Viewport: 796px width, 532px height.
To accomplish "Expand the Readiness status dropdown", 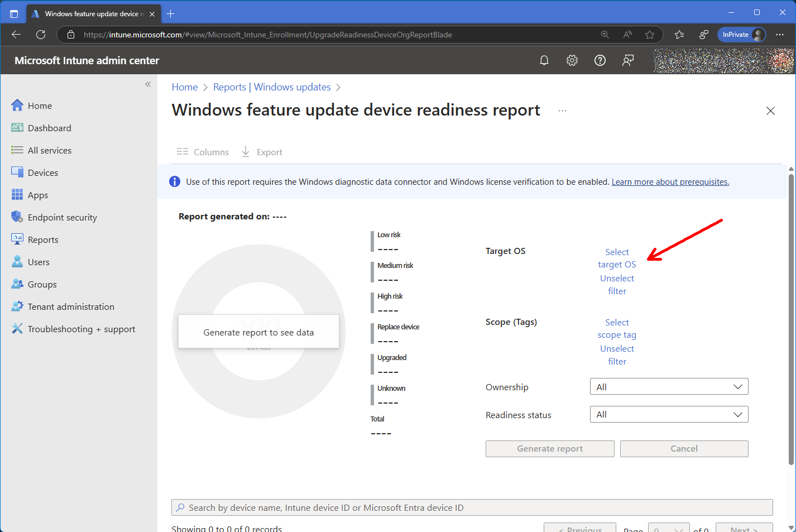I will (669, 415).
